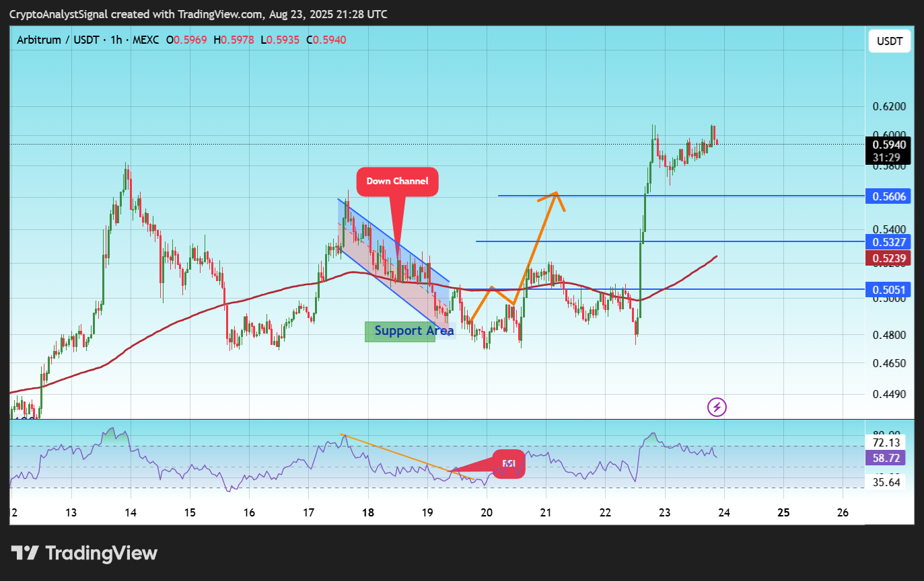Click the 0.4800 price axis label
This screenshot has height=581, width=924.
click(888, 335)
